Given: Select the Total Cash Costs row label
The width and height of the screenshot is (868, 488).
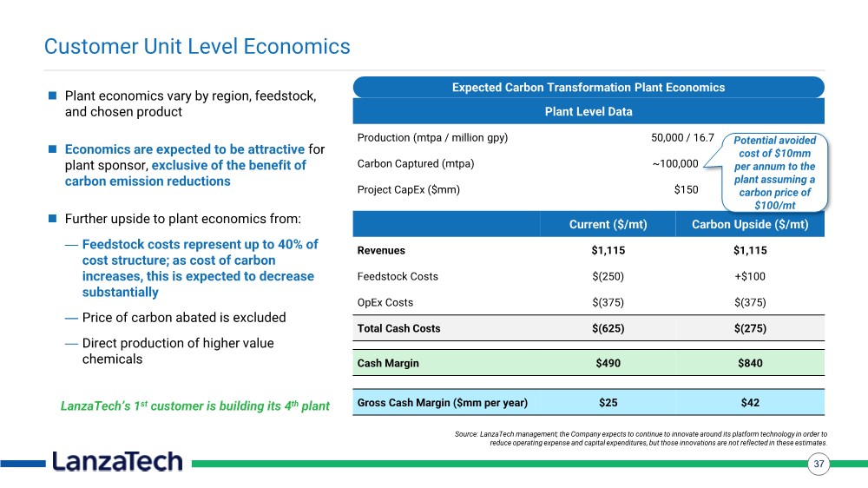Looking at the screenshot, I should pyautogui.click(x=398, y=328).
